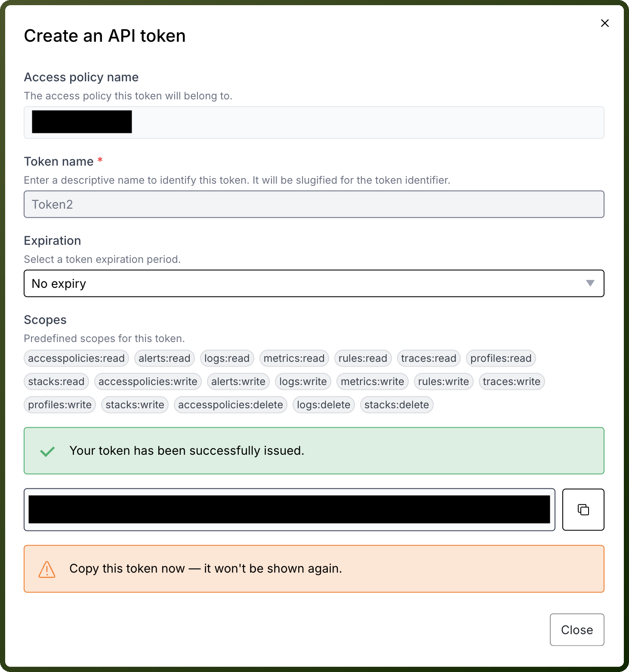Select the metrics:read scope tag
This screenshot has height=672, width=629.
[294, 358]
